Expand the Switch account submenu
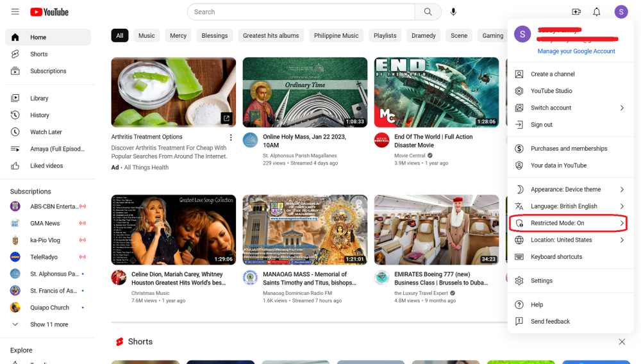 (570, 108)
